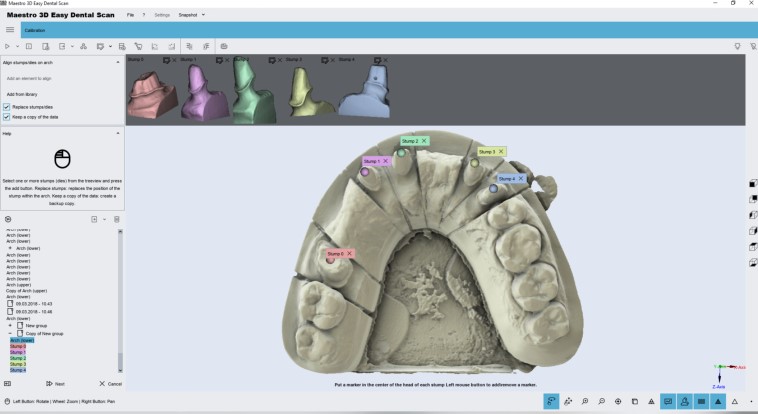This screenshot has height=414, width=758.
Task: Remove the Stump 3 thumbnail with its X
Action: click(x=332, y=60)
